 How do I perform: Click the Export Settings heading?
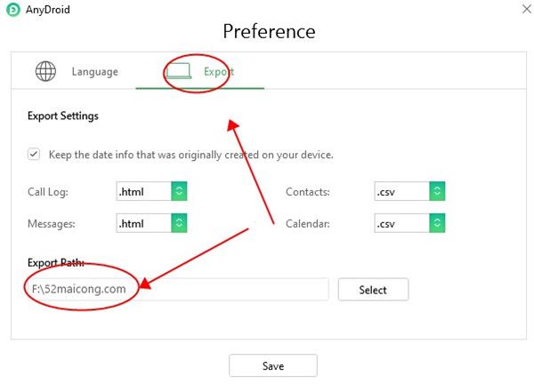click(x=63, y=116)
